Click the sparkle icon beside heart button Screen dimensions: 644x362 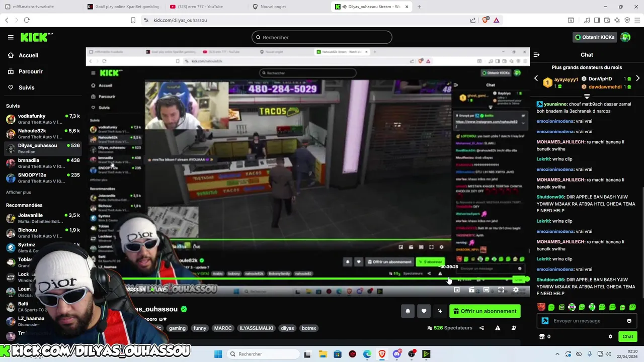[440, 311]
